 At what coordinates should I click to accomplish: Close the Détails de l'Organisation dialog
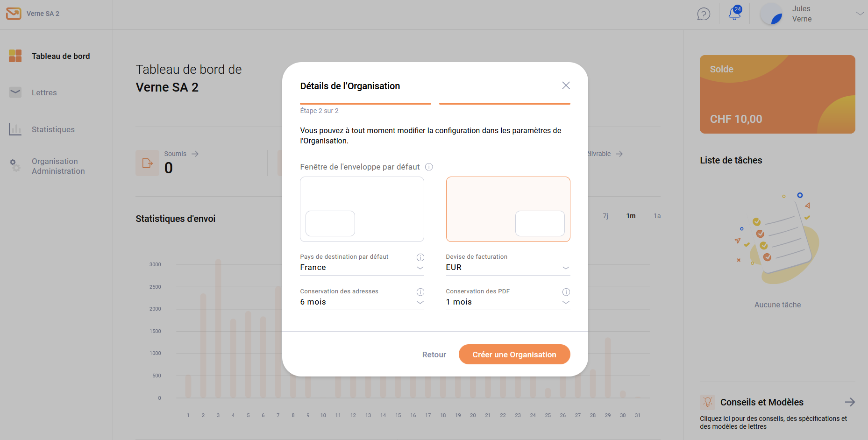pyautogui.click(x=566, y=85)
